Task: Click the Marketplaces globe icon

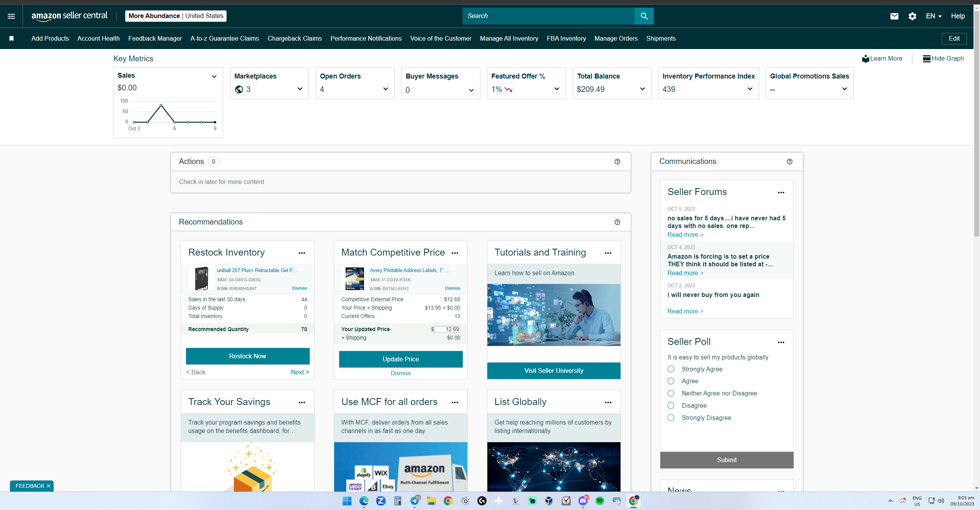Action: pyautogui.click(x=239, y=90)
